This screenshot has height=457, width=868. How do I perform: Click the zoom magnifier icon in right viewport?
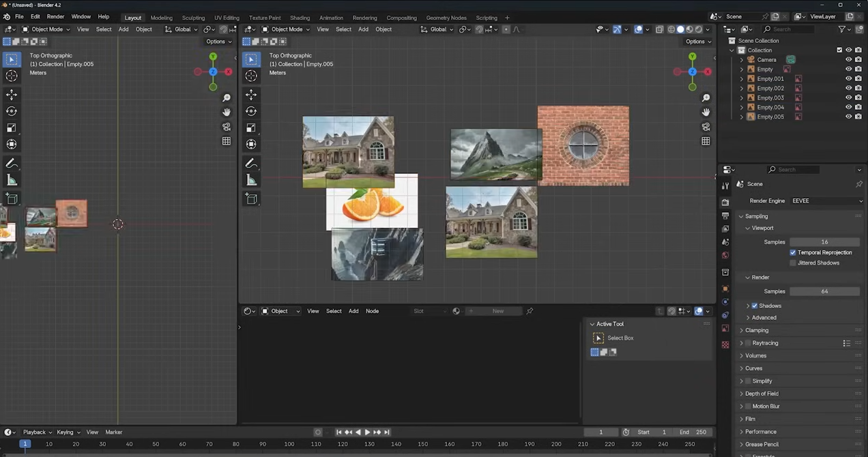coord(706,98)
